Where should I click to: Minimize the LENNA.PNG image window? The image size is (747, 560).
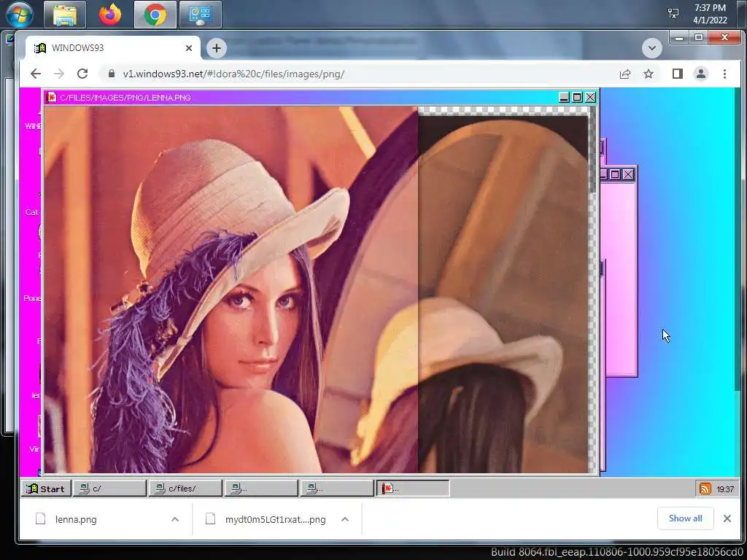point(564,98)
